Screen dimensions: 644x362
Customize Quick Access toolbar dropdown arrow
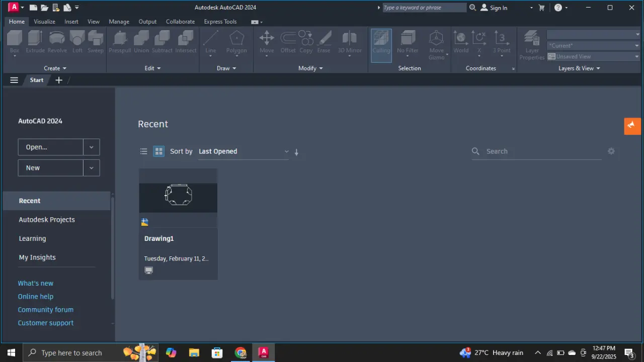click(77, 8)
